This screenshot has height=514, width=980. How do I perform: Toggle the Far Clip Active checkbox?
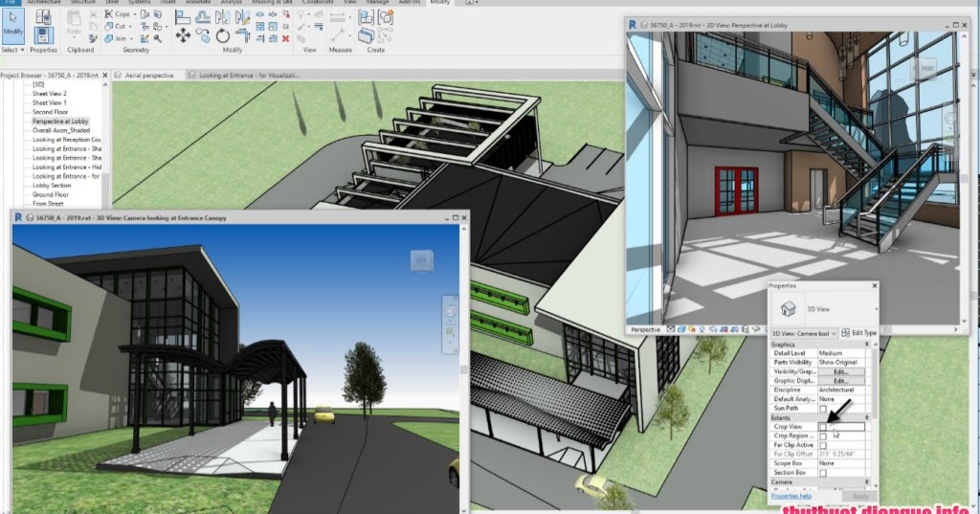point(822,446)
